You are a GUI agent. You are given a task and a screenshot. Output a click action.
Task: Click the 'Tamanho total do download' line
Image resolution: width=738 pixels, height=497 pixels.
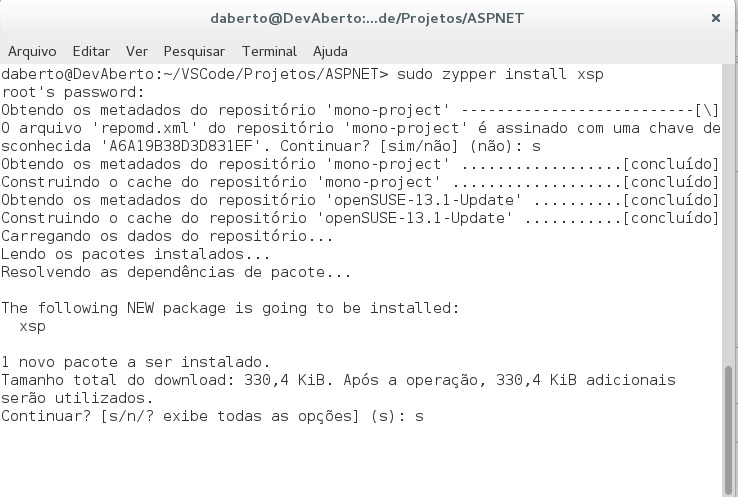coord(338,380)
